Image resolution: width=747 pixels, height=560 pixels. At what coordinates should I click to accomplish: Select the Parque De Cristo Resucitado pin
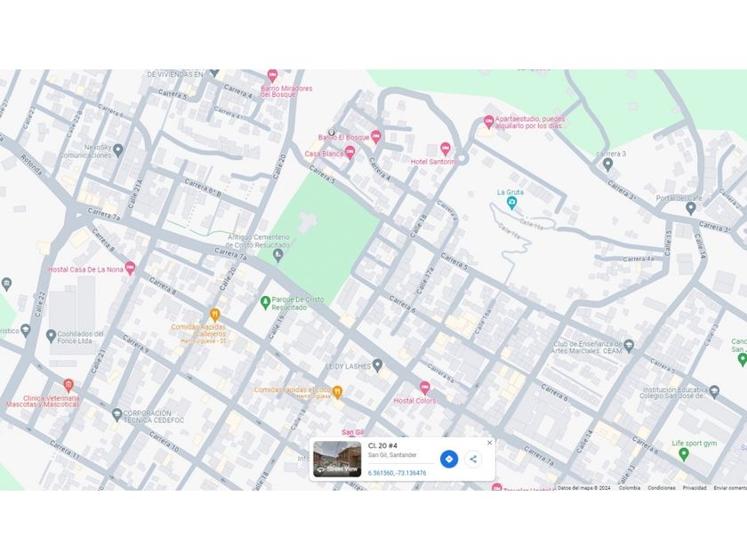coord(265,302)
